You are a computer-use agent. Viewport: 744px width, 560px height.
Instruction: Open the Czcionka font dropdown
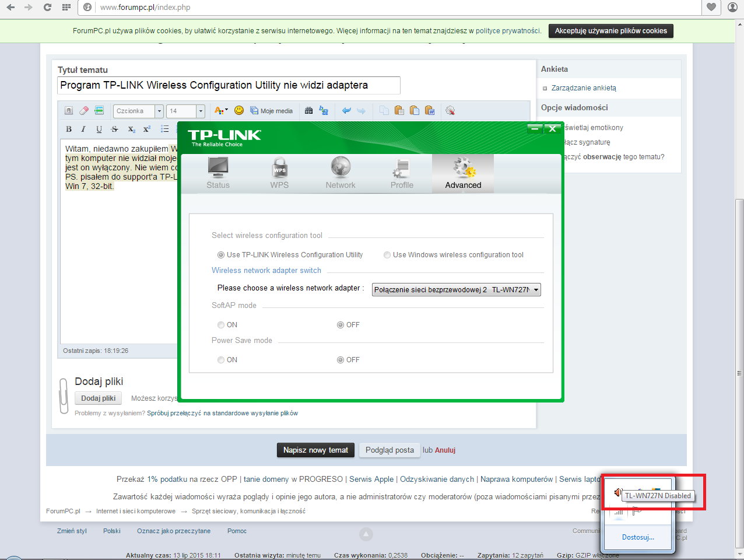138,111
